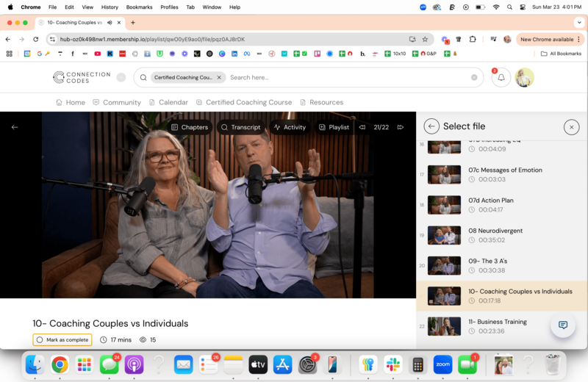588x382 pixels.
Task: Open Spotlight search in menu bar
Action: [509, 7]
